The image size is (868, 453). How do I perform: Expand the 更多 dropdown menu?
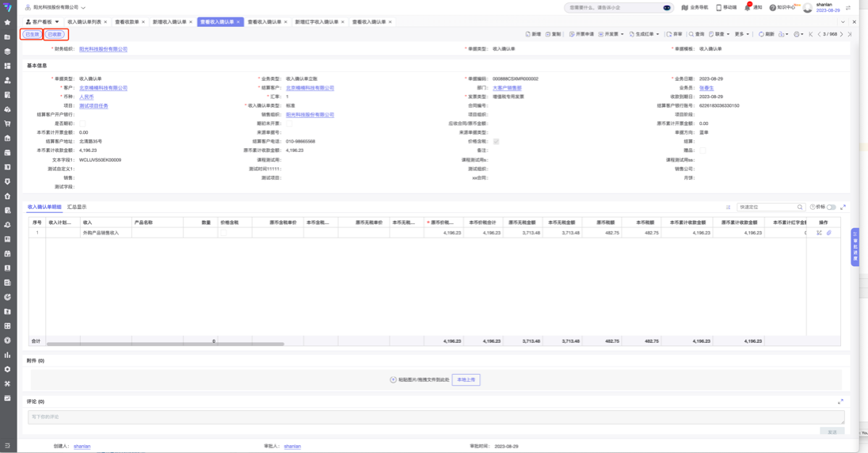point(741,35)
